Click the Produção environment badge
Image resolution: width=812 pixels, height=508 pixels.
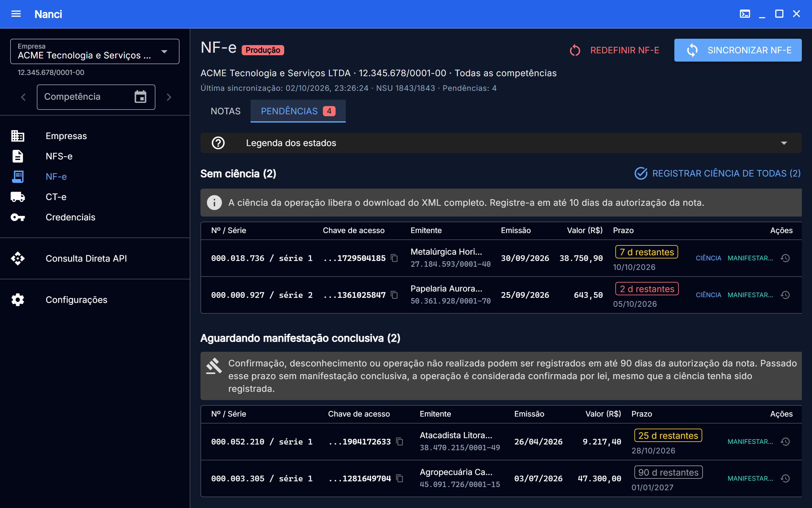(x=263, y=50)
